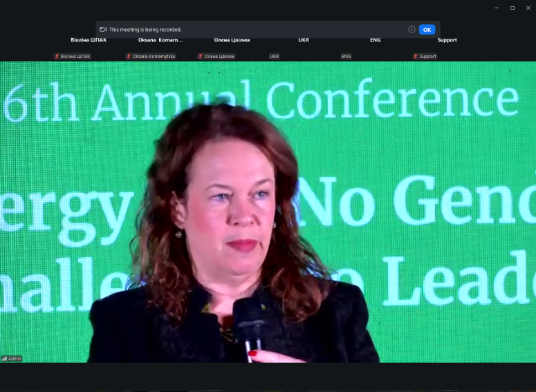Select the Віоліна ШПАК participant tile title

coord(89,40)
